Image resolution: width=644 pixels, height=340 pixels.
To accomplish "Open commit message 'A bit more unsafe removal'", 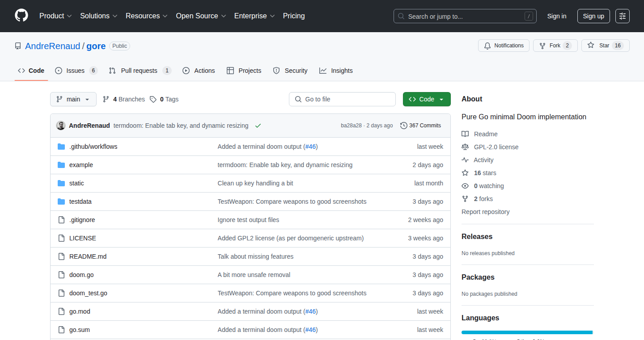I will 254,275.
